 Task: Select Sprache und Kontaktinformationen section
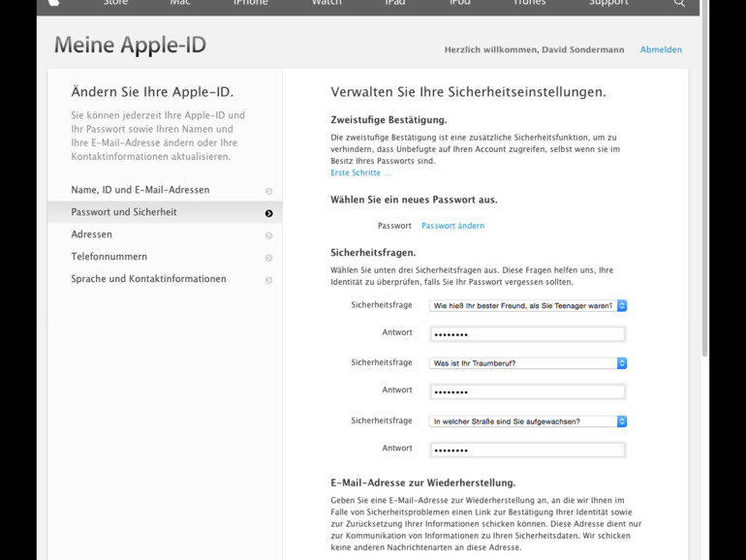point(165,279)
